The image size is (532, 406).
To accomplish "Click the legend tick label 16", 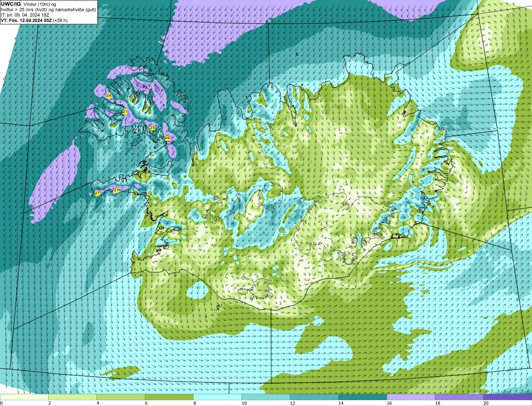I will tap(389, 403).
